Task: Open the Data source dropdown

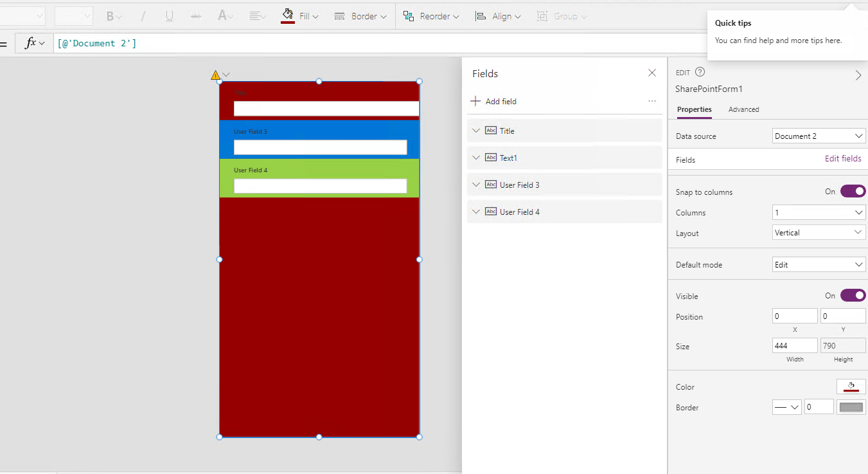Action: 819,136
